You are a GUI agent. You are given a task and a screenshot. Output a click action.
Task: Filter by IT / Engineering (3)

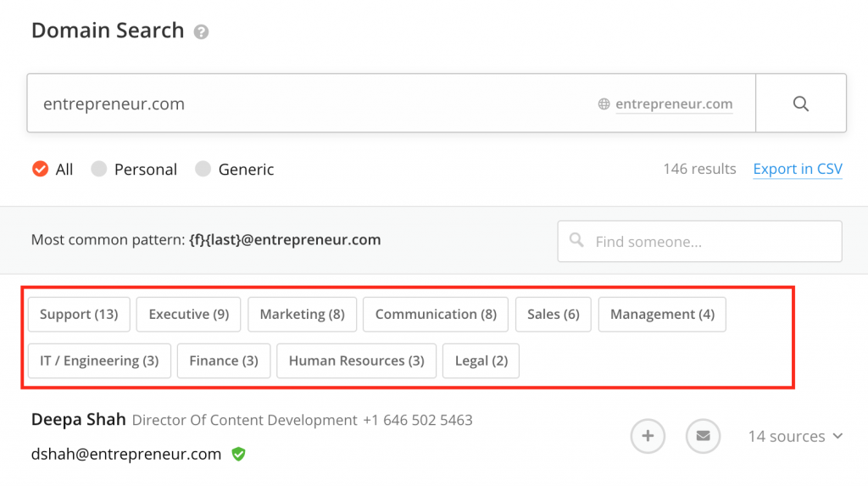coord(100,360)
